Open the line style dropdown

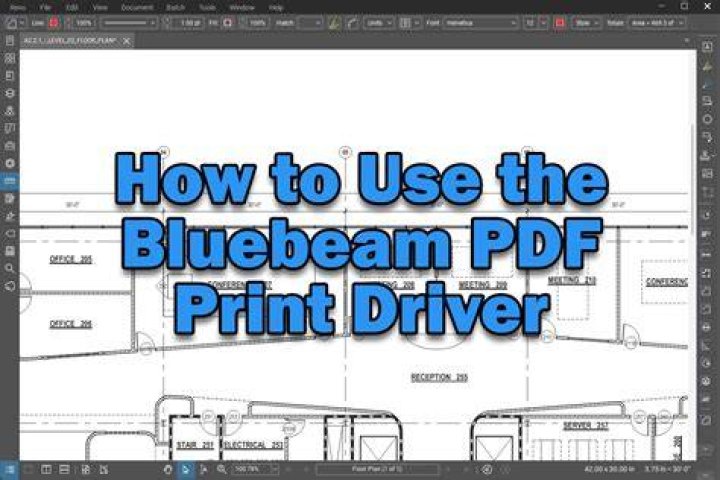pos(129,23)
